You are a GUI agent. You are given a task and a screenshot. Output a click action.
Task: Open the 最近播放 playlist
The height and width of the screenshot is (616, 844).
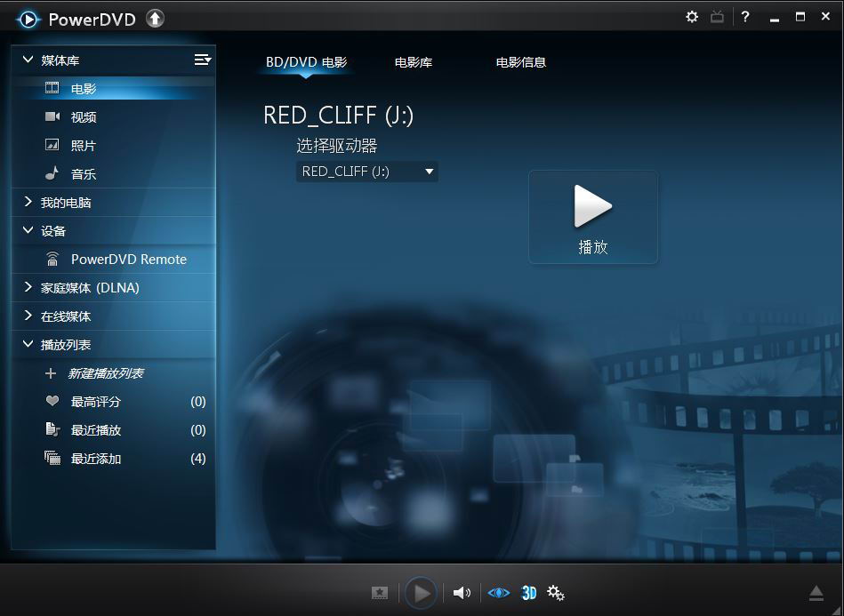coord(113,430)
